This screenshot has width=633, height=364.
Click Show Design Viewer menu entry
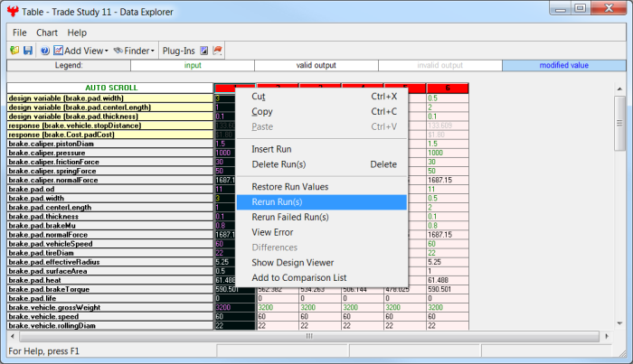tap(296, 263)
